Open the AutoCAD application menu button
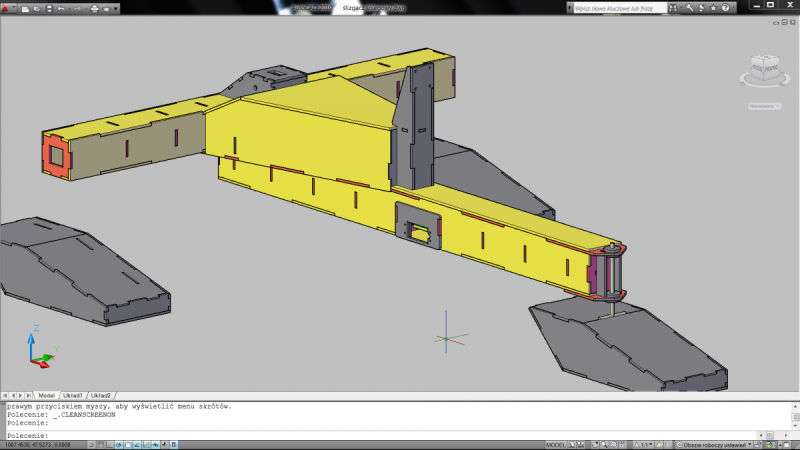Image resolution: width=800 pixels, height=450 pixels. 9,8
